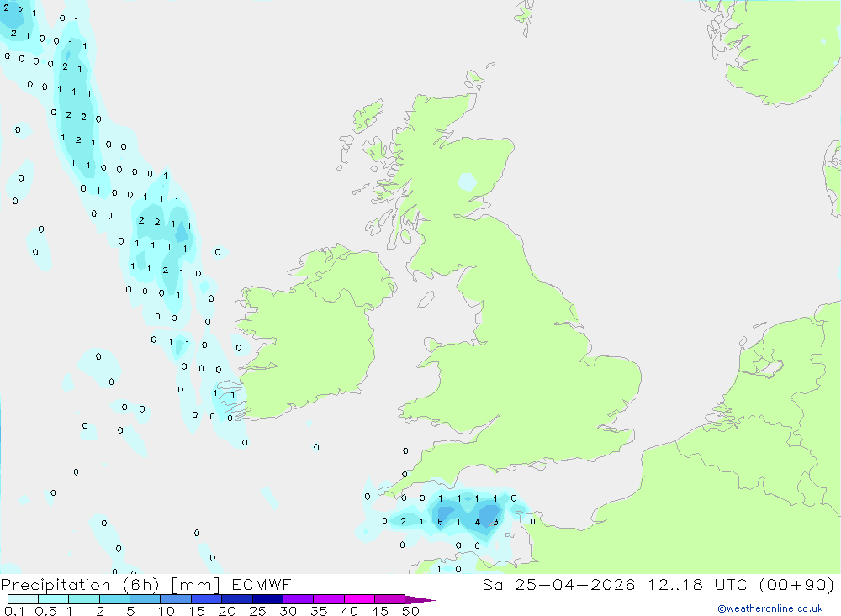This screenshot has height=616, width=841.
Task: Click the 0.5–1 mm legend color box
Action: point(54,599)
